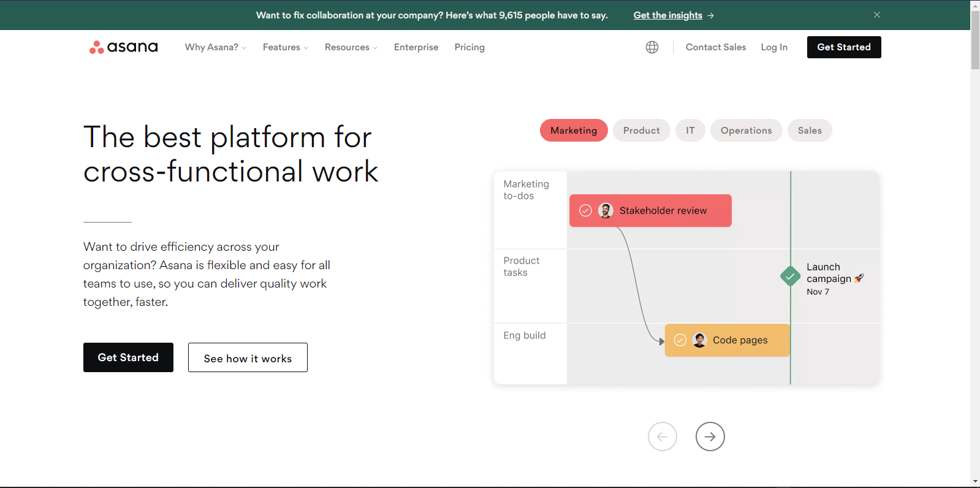
Task: Select the Marketing tab
Action: coord(574,131)
